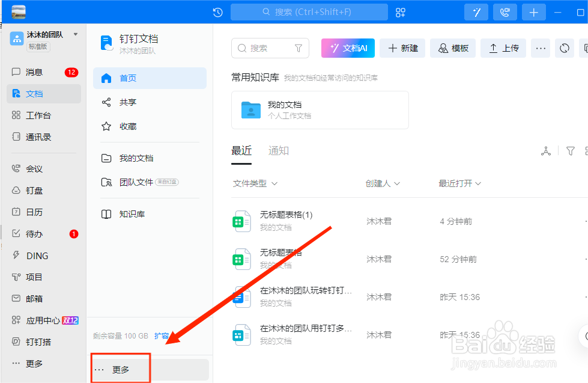Click the filter funnel above file list

pyautogui.click(x=571, y=151)
